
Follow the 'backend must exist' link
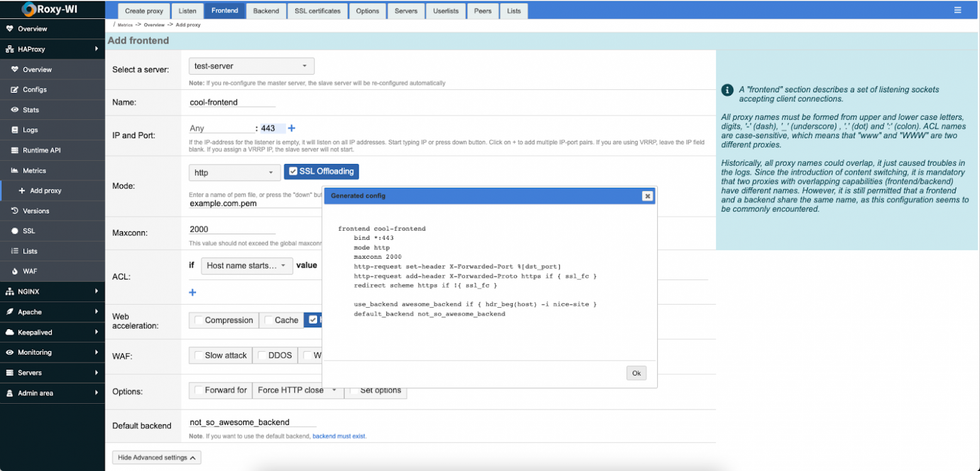pos(339,436)
